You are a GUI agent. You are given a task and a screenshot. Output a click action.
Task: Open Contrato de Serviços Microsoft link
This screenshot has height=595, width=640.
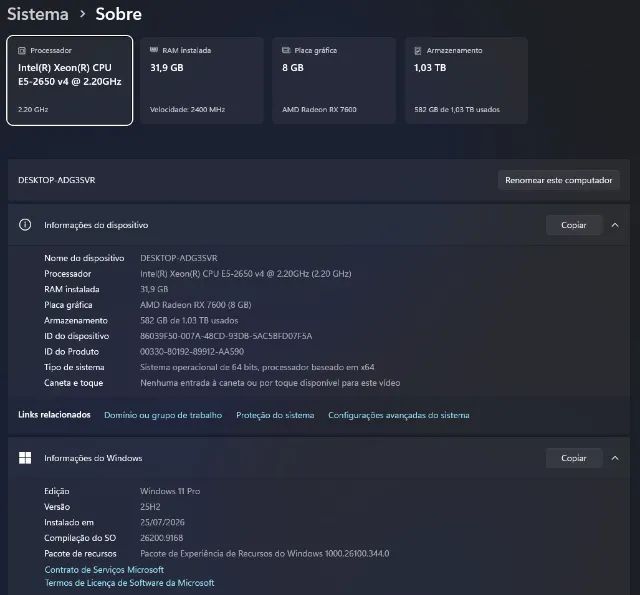click(x=104, y=570)
